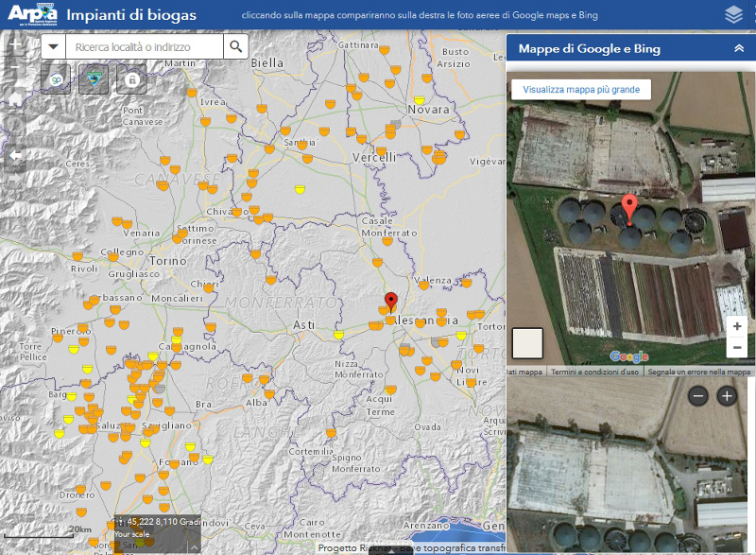756x555 pixels.
Task: Click the 'Mappe di Google e Bing' panel title
Action: click(589, 49)
